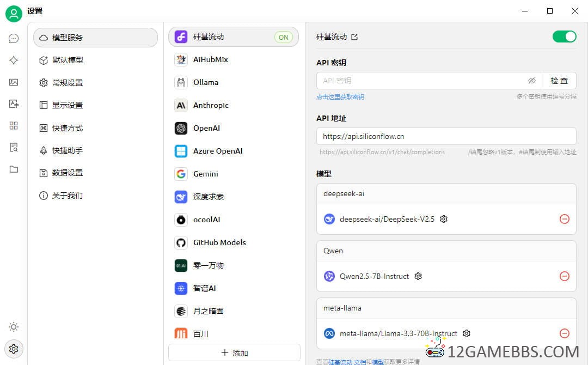Open the image painting sidebar icon
588x365 pixels.
point(14,82)
